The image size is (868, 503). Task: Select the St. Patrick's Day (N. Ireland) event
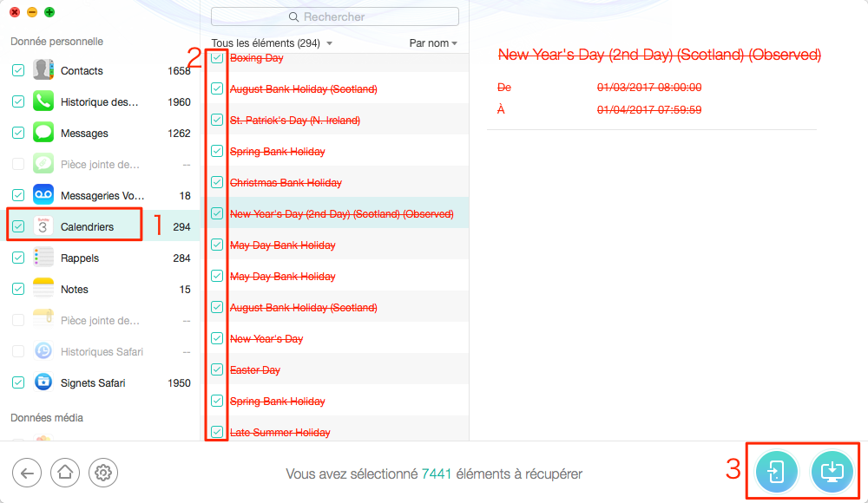click(x=295, y=120)
